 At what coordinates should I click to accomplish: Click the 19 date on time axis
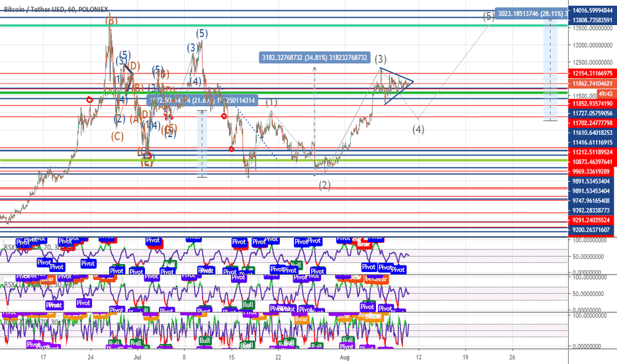coord(465,357)
